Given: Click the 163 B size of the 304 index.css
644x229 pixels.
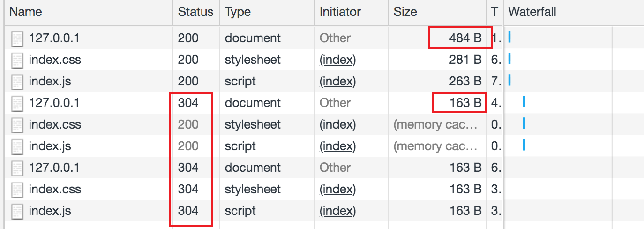Looking at the screenshot, I should [465, 190].
